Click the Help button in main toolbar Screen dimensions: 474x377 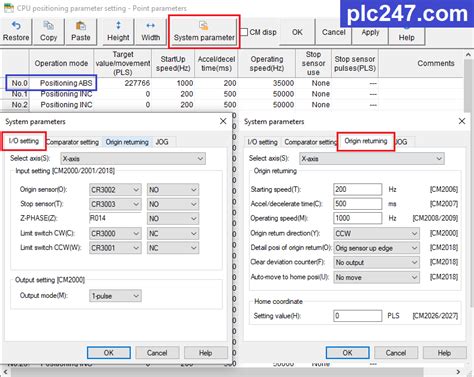point(407,36)
